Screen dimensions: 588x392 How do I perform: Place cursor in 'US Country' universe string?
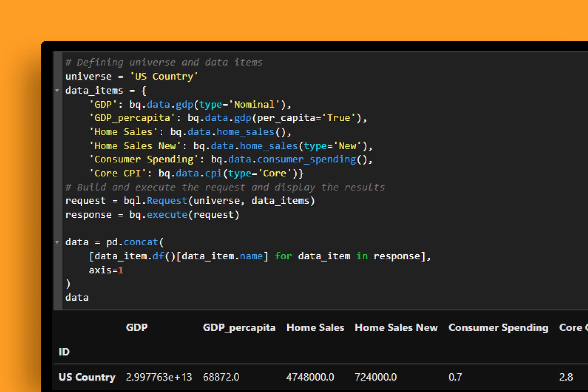[164, 76]
